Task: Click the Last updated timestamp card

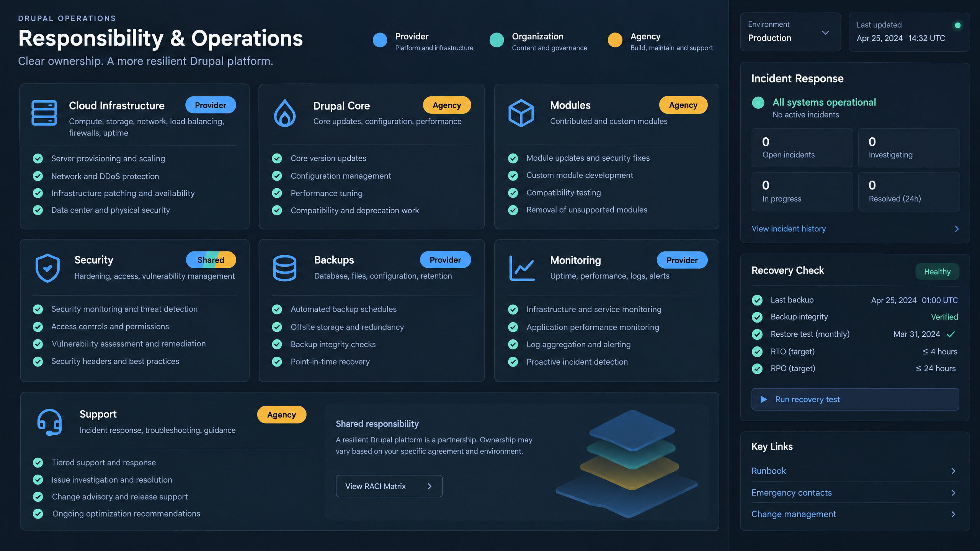Action: [x=909, y=32]
